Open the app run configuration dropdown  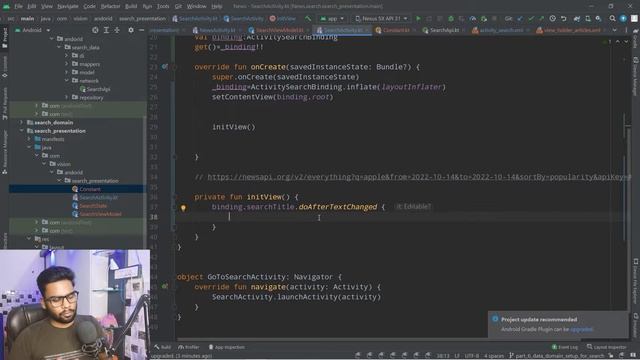tap(332, 18)
